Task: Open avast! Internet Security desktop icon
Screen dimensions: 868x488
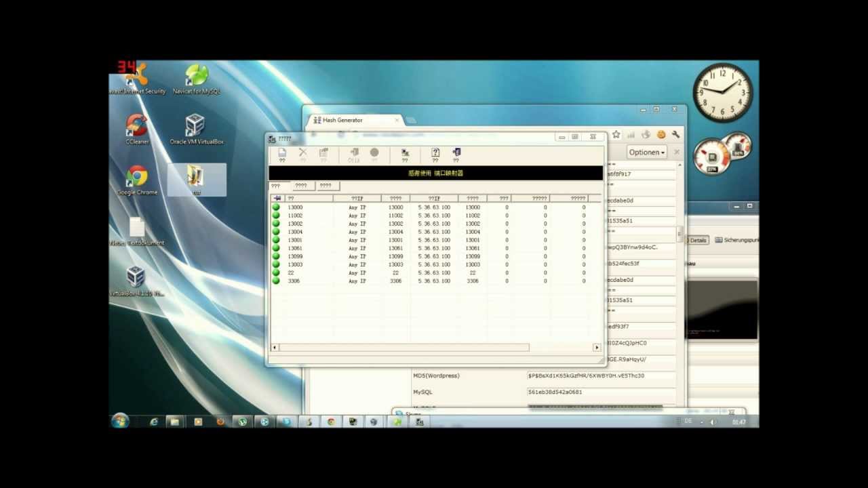Action: (x=137, y=79)
